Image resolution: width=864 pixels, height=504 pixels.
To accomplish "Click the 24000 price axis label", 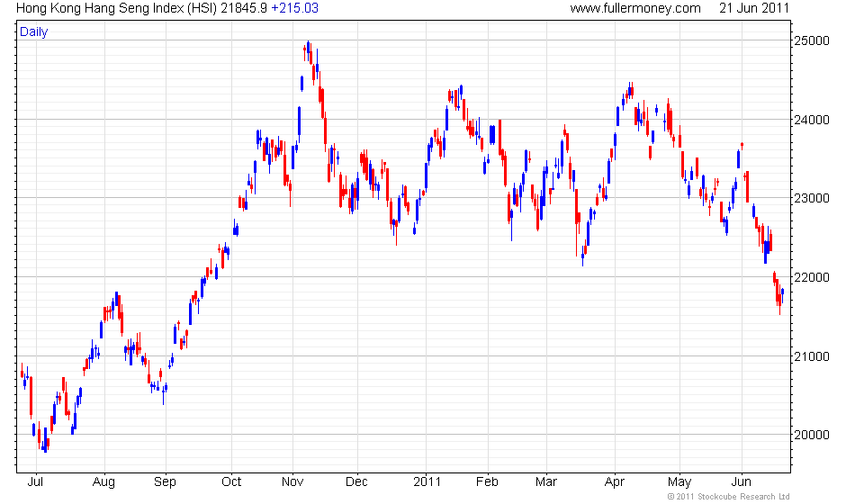I will click(811, 120).
